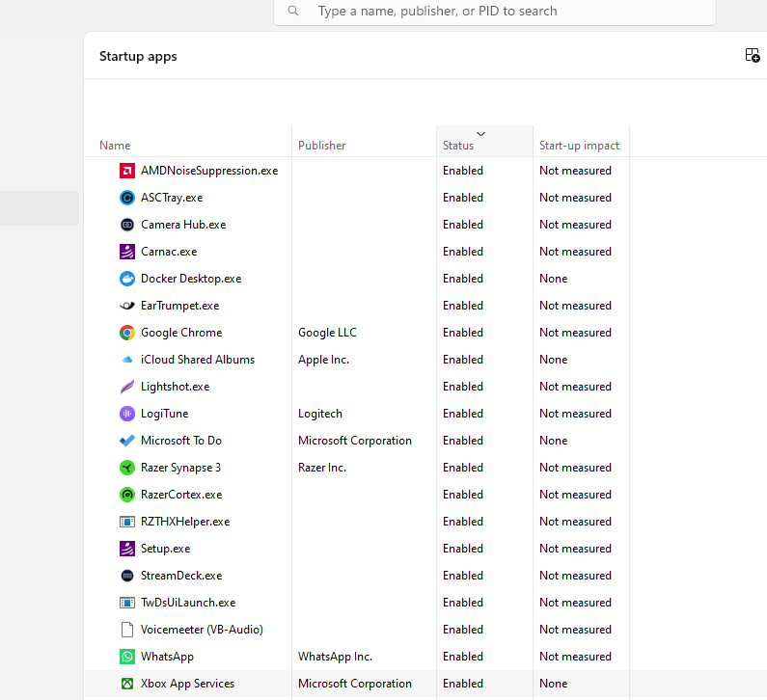Click the Camera Hub.exe icon
Screen dimensions: 767x700
[127, 225]
